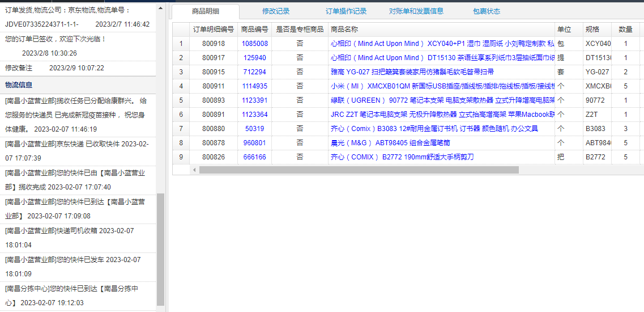Open product number link 712294

click(255, 72)
